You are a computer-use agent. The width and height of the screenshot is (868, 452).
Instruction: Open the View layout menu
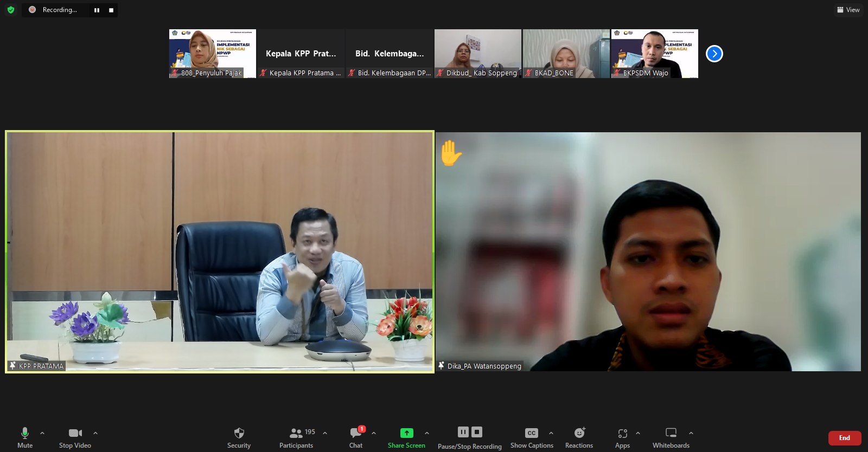point(848,10)
